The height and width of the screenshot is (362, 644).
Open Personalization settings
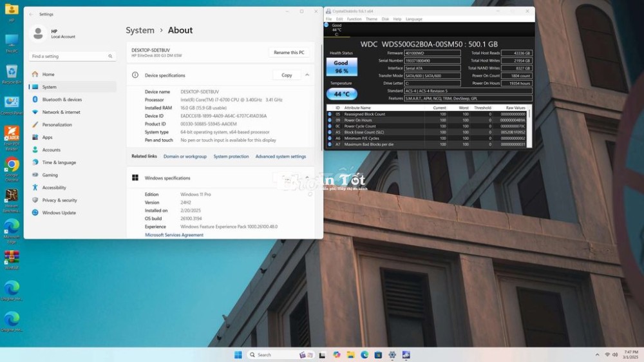72,124
